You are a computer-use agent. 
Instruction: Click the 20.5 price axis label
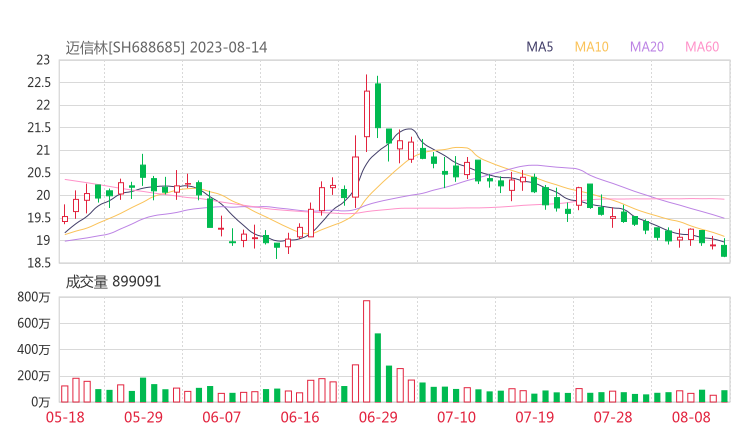39,173
